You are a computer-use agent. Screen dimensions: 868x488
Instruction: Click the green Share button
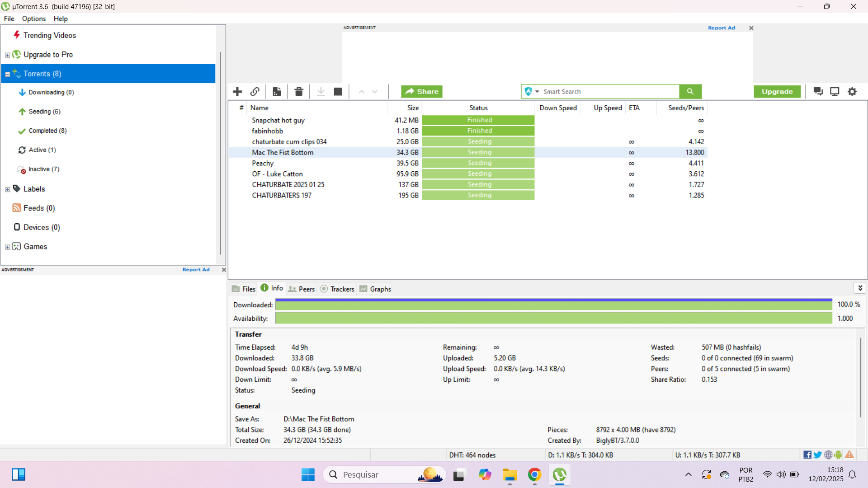tap(421, 92)
